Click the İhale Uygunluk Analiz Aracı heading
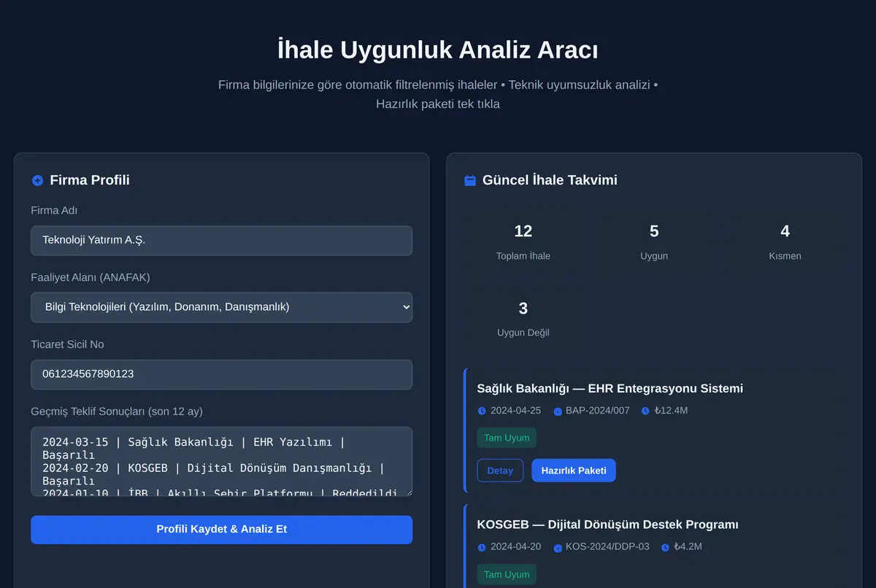876x588 pixels. 438,50
